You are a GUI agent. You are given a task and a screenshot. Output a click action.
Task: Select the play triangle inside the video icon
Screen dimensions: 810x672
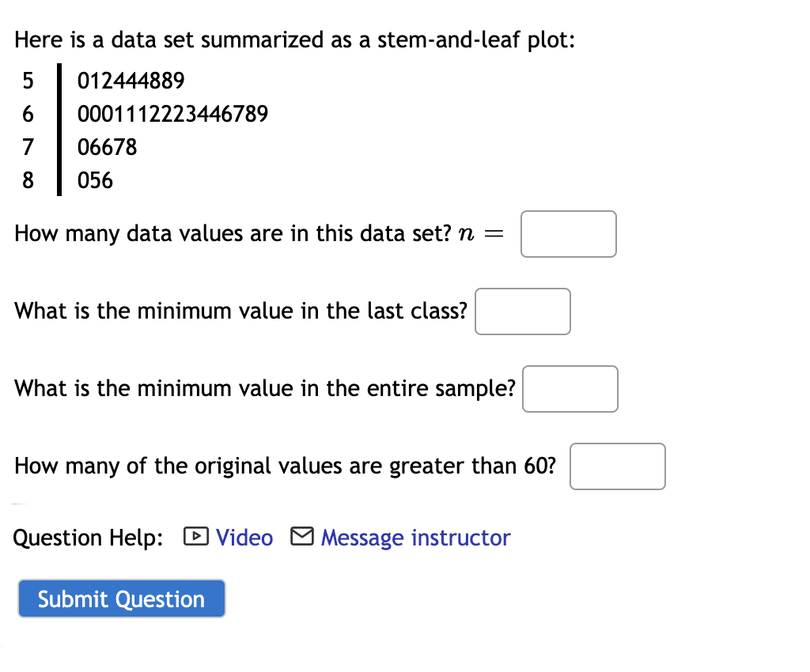[195, 538]
